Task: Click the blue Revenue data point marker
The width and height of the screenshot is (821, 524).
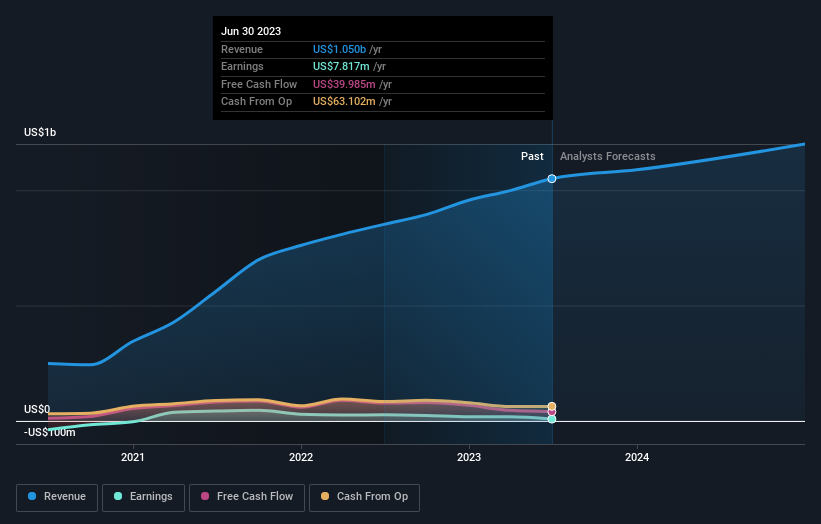Action: 552,179
